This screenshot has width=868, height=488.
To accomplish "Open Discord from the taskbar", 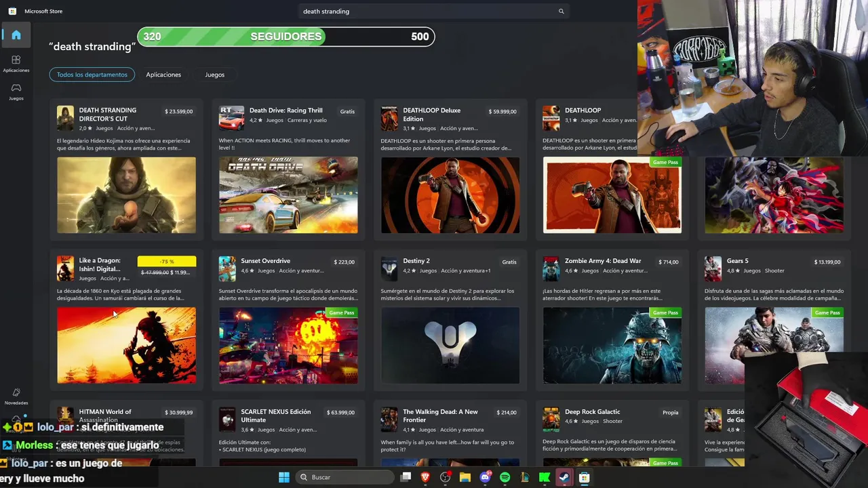I will [485, 477].
